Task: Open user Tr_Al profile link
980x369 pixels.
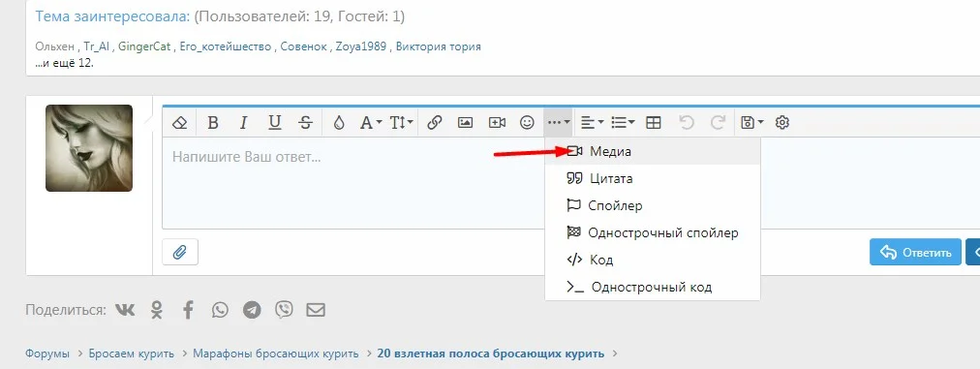Action: tap(96, 46)
